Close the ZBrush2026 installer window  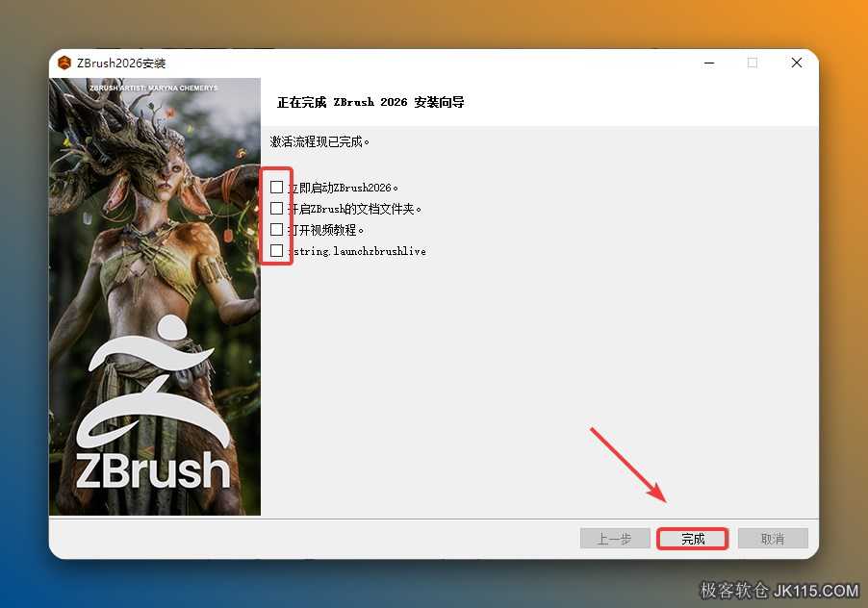(x=797, y=63)
